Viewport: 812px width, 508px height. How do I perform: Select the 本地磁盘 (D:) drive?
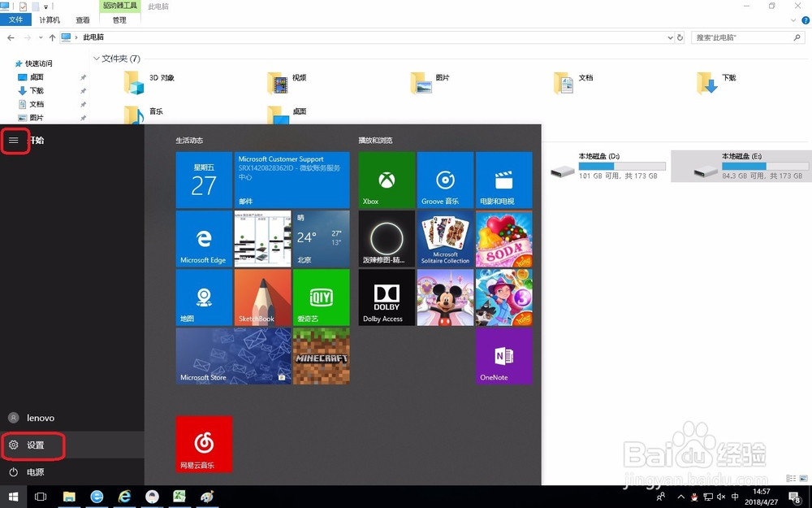click(x=608, y=166)
